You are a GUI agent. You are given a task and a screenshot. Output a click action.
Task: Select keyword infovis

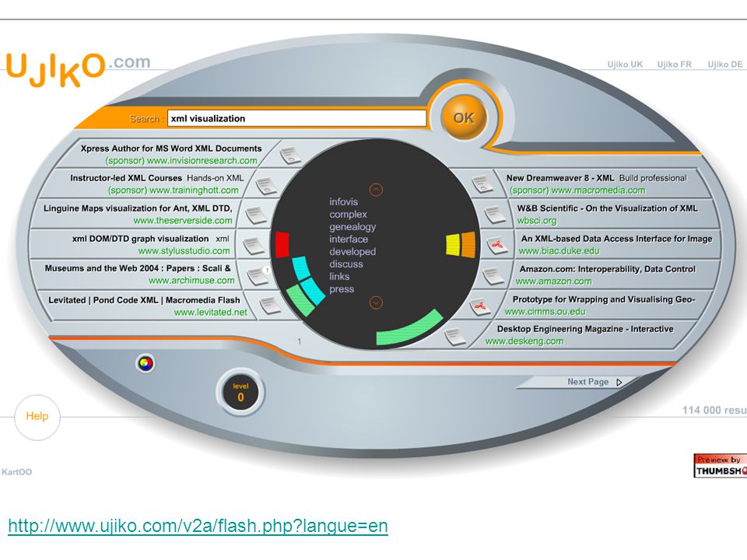point(343,202)
